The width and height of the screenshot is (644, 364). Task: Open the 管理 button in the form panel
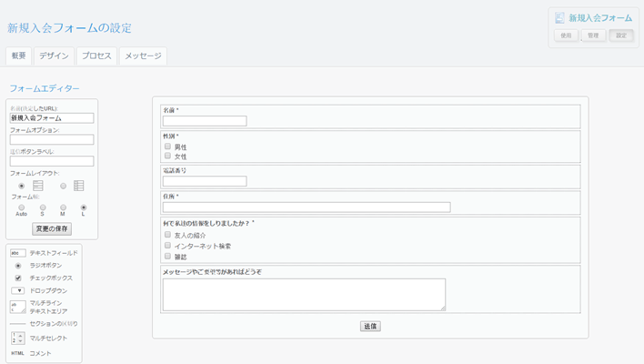pos(593,35)
